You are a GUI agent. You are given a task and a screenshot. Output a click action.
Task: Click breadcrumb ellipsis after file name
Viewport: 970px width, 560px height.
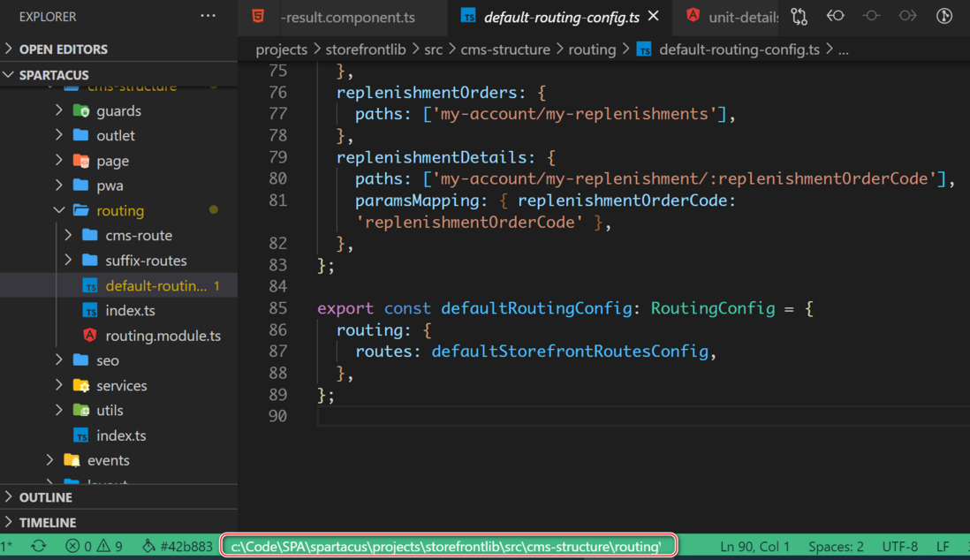(x=844, y=49)
